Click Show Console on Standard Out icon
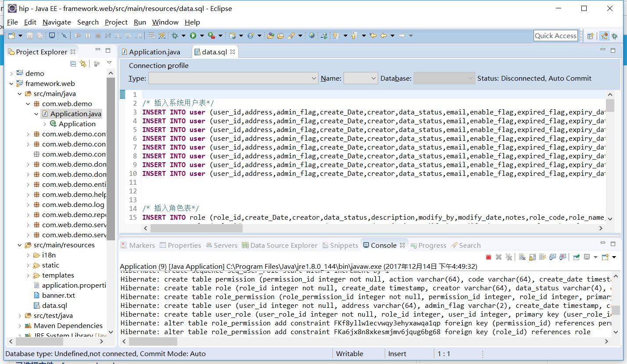 552,257
